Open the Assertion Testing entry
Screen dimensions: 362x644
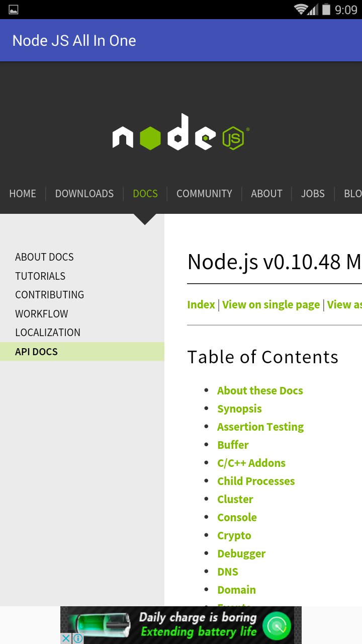pos(260,427)
